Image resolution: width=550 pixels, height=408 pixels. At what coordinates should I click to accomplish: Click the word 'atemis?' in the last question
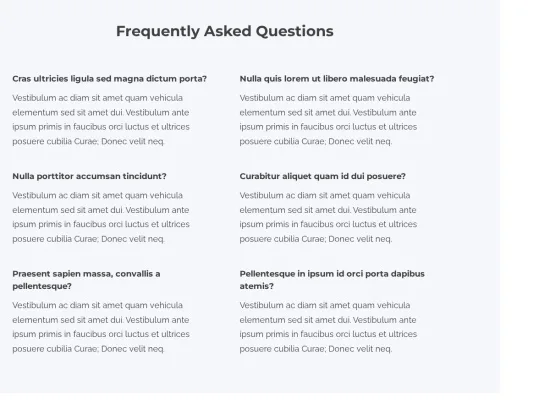pos(256,286)
